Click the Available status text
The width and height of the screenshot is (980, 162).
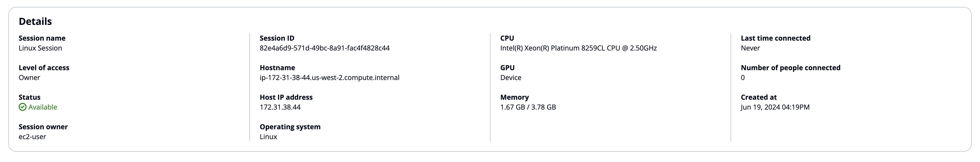43,107
